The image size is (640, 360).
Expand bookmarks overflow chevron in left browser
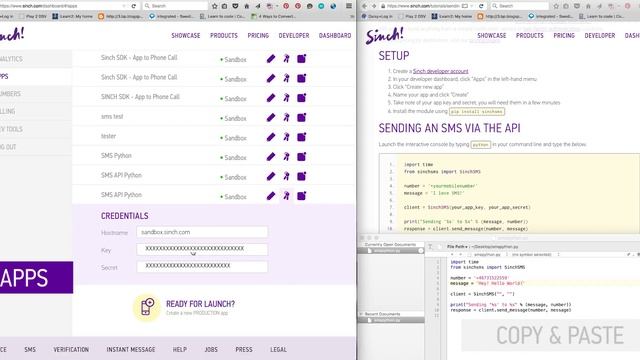pos(352,16)
